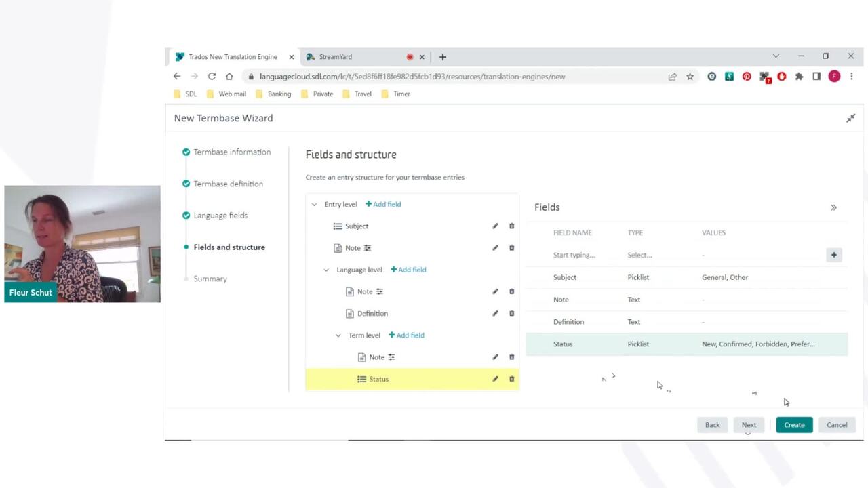This screenshot has height=488, width=868.
Task: Select Definition item in entry tree
Action: point(372,313)
